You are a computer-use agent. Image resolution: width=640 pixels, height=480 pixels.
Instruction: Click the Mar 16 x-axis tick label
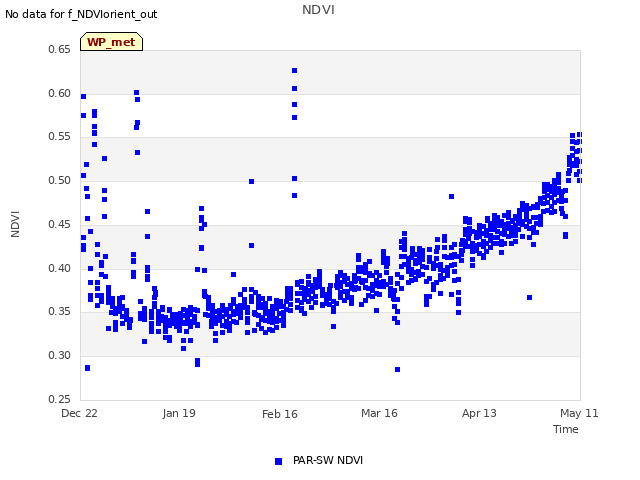[x=379, y=413]
